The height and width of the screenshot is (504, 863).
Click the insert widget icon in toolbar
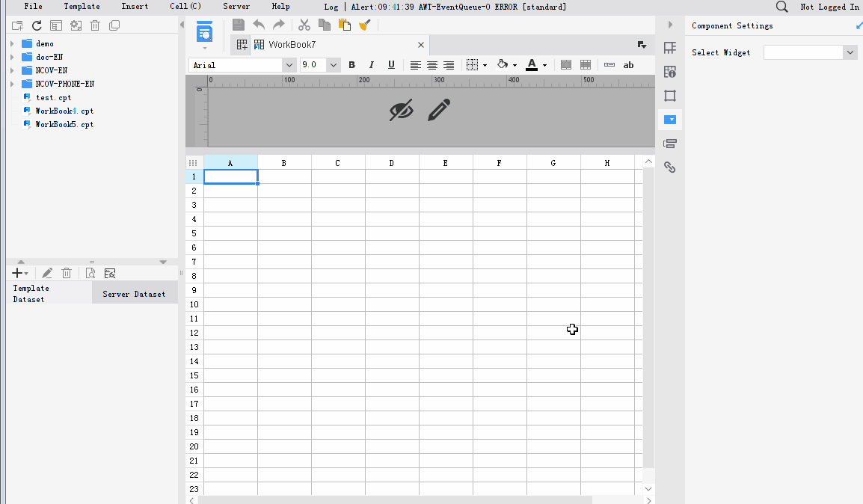click(609, 65)
